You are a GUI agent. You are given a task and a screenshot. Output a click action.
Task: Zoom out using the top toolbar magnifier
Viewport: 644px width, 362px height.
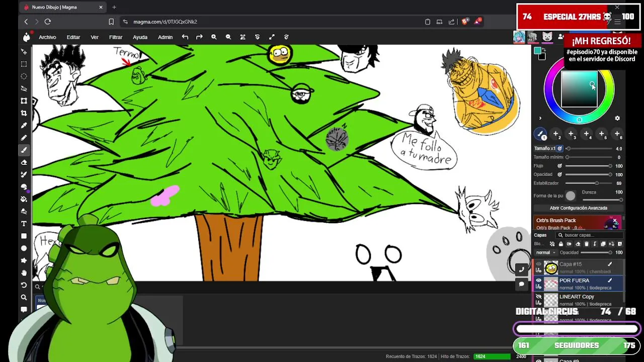(x=228, y=37)
